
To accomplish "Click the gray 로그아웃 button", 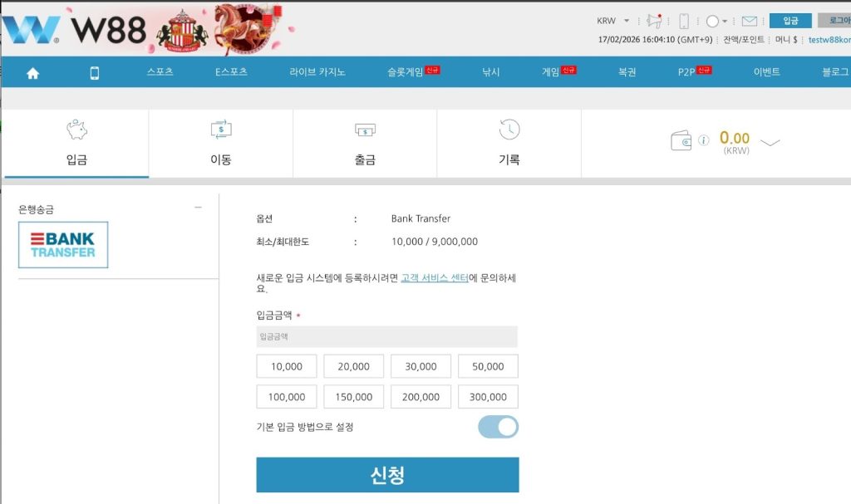I will [834, 21].
